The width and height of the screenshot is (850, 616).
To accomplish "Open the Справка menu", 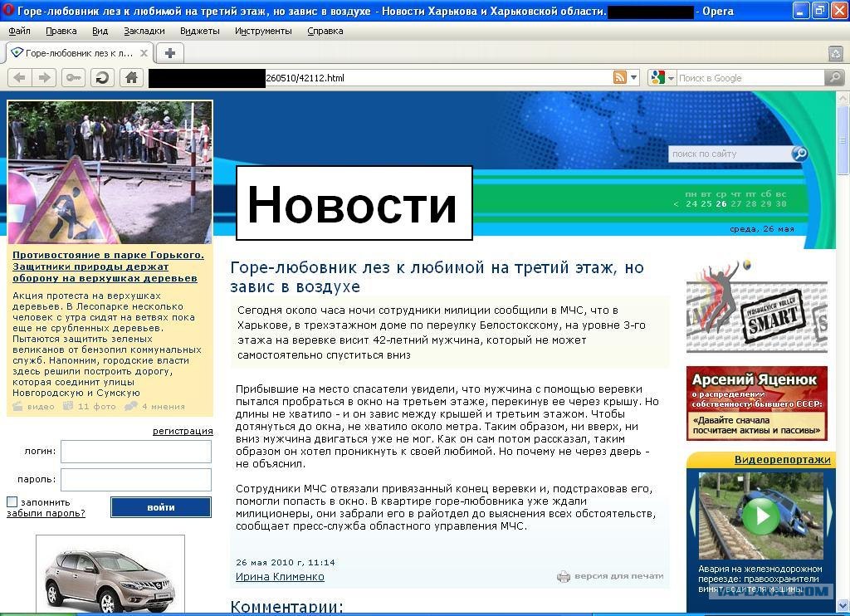I will coord(325,31).
